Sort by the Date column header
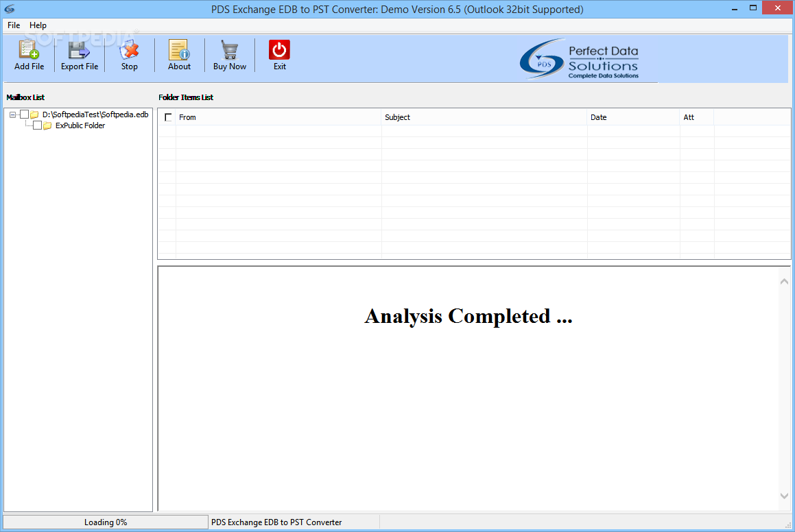795x532 pixels. (633, 117)
